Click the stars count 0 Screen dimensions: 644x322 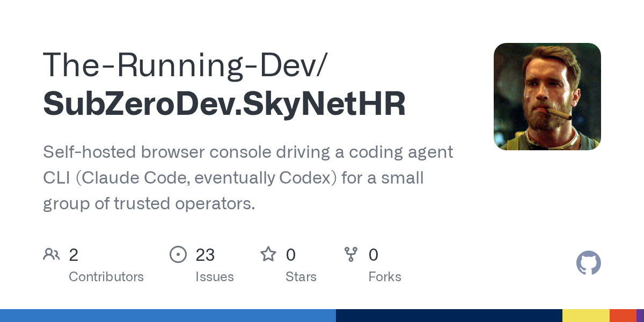[x=290, y=255]
